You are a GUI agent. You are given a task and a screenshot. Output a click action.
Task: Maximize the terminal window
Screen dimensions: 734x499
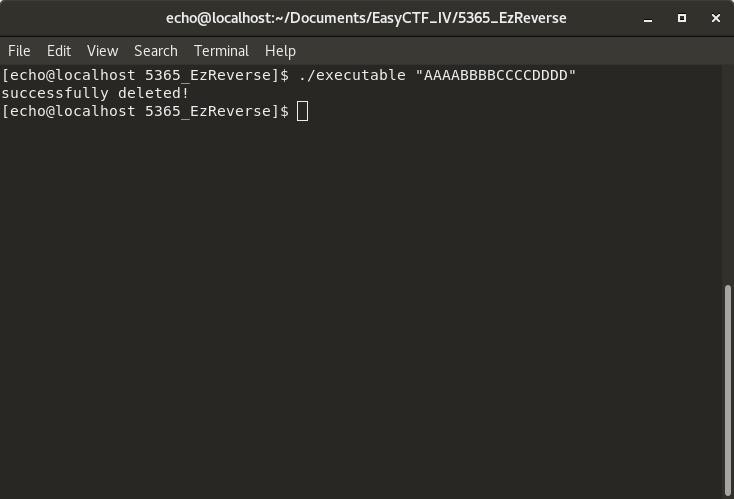pyautogui.click(x=682, y=18)
